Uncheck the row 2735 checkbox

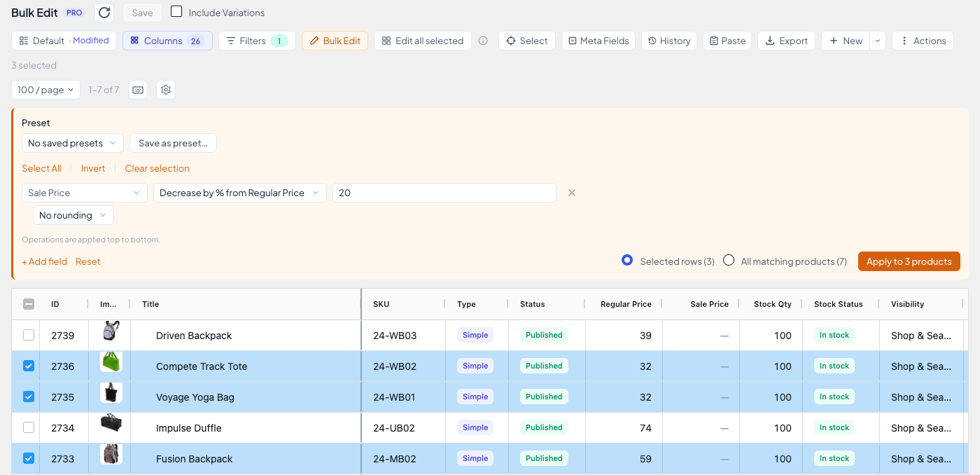tap(29, 397)
